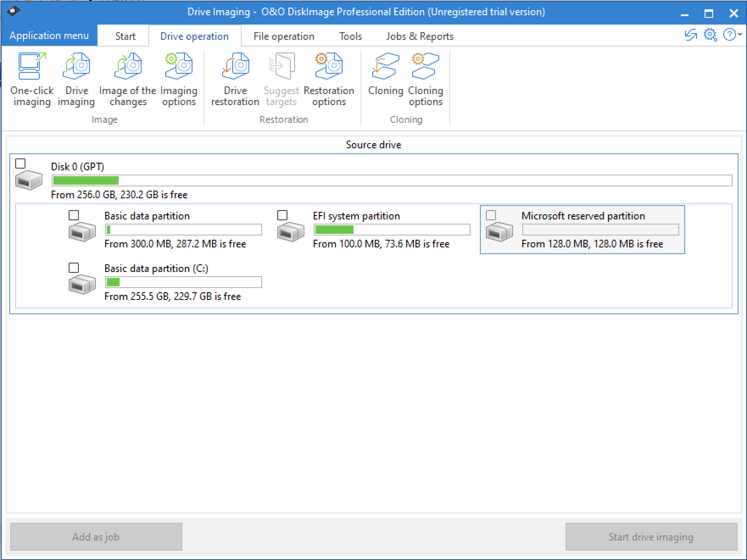747x560 pixels.
Task: Close the DiskImage window
Action: click(734, 13)
